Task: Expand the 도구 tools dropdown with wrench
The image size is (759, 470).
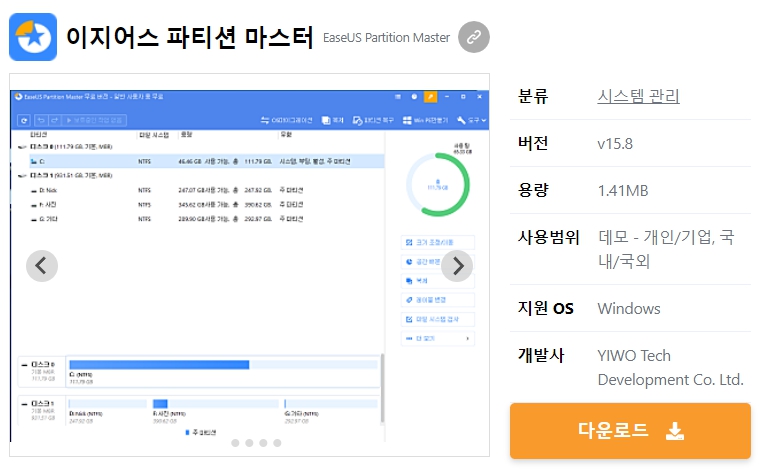Action: (471, 120)
